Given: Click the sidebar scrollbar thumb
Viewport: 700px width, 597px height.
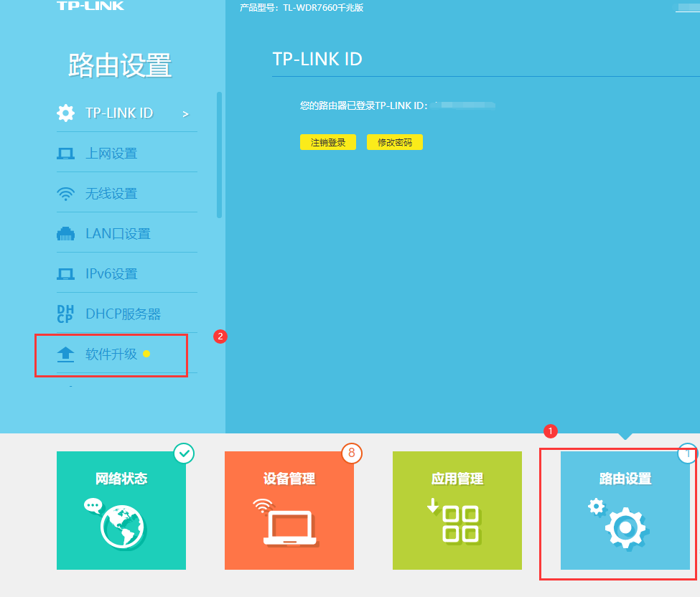Looking at the screenshot, I should [219, 155].
